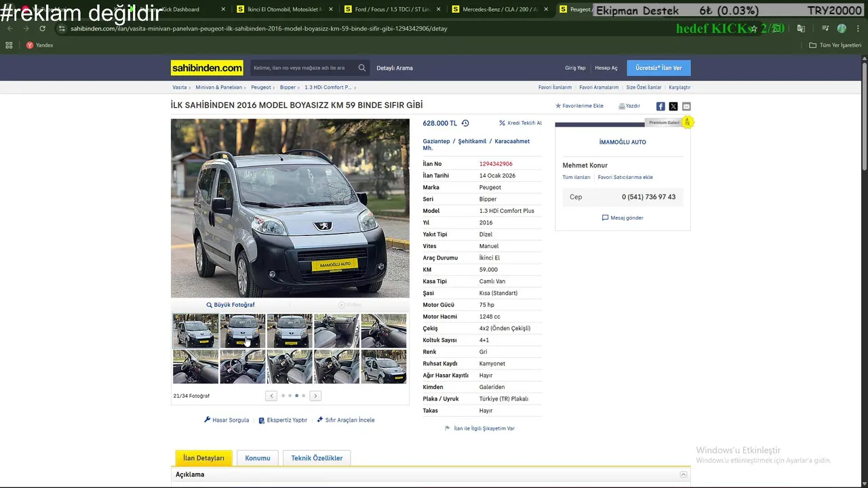Open Favori İlanlarım
Viewport: 868px width, 488px height.
(555, 87)
